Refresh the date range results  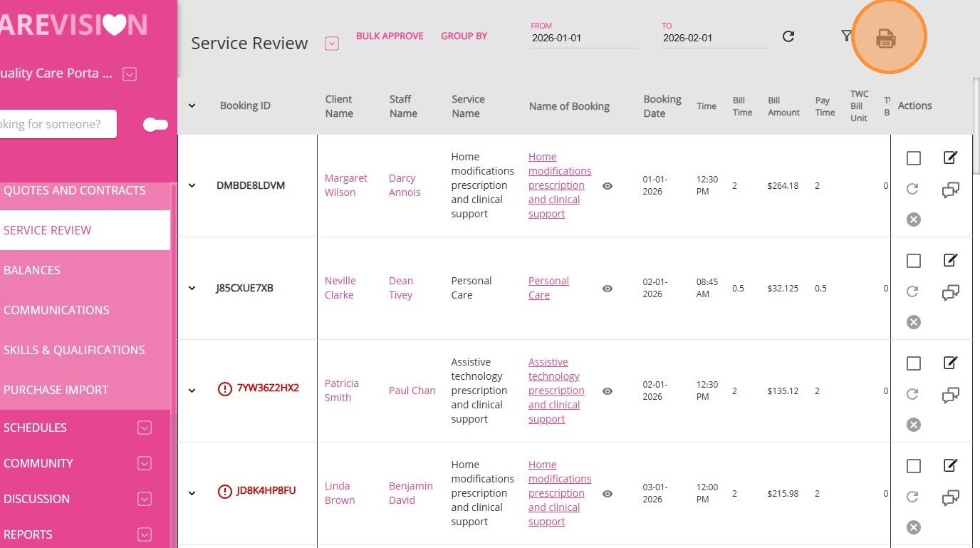788,36
